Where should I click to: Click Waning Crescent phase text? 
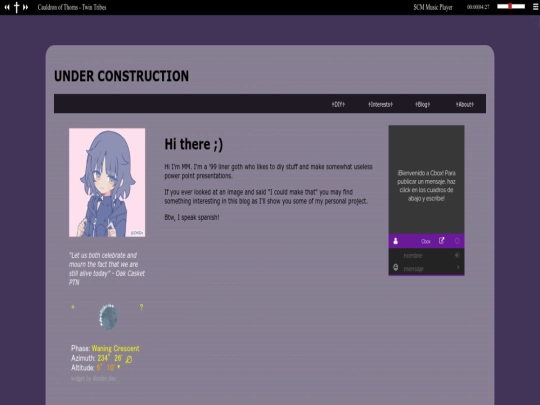click(x=115, y=349)
